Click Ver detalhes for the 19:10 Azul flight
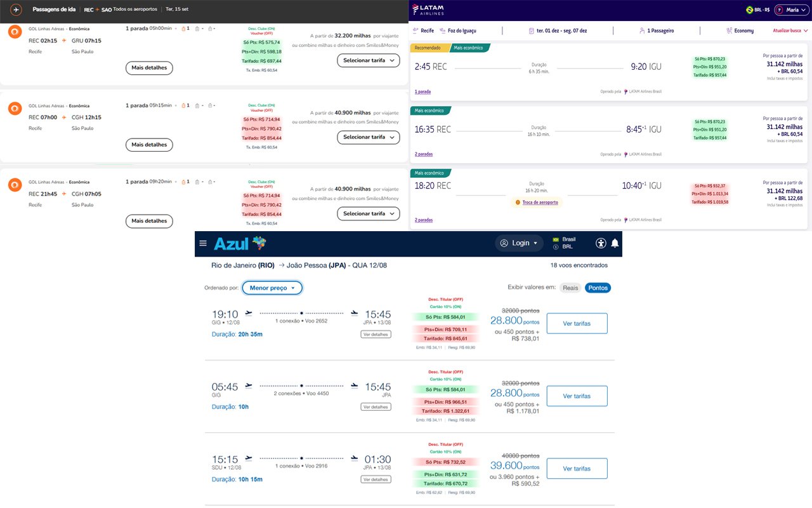Screen dimensions: 812x508 point(376,334)
